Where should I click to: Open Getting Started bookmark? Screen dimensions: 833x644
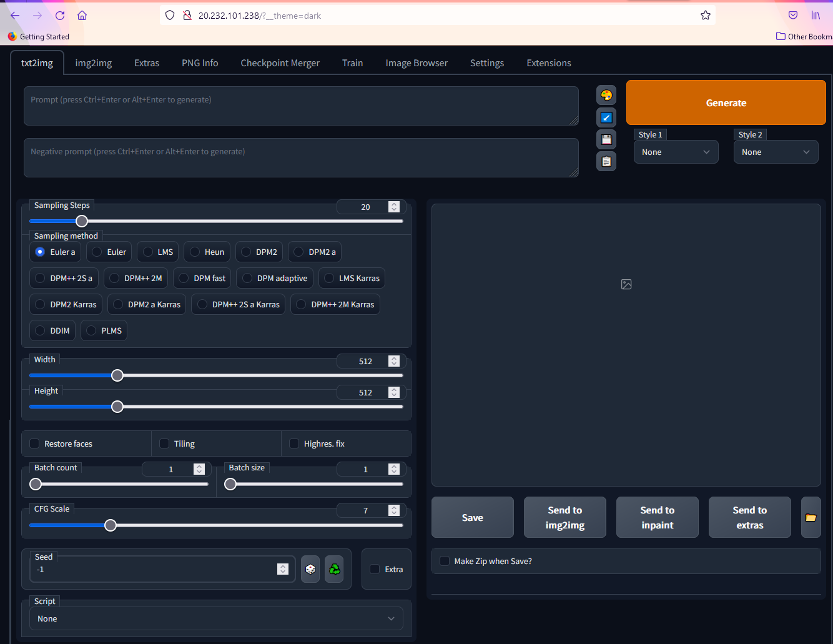[39, 36]
